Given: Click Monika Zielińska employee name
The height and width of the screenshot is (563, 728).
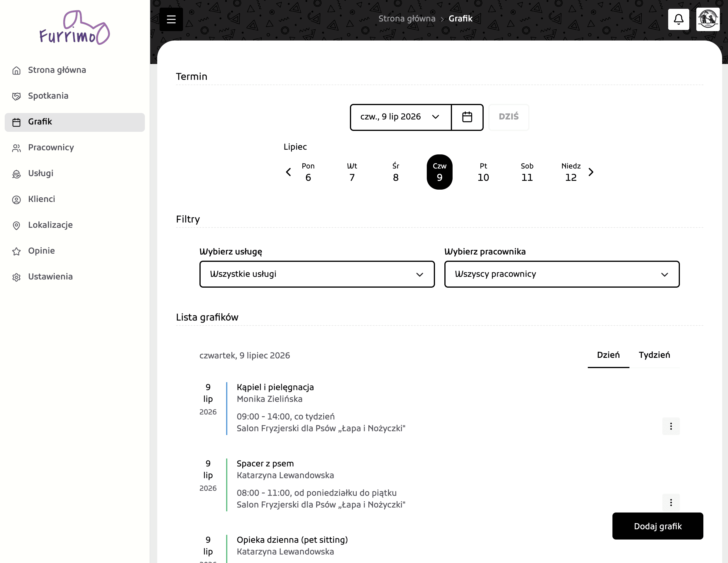Looking at the screenshot, I should point(269,399).
